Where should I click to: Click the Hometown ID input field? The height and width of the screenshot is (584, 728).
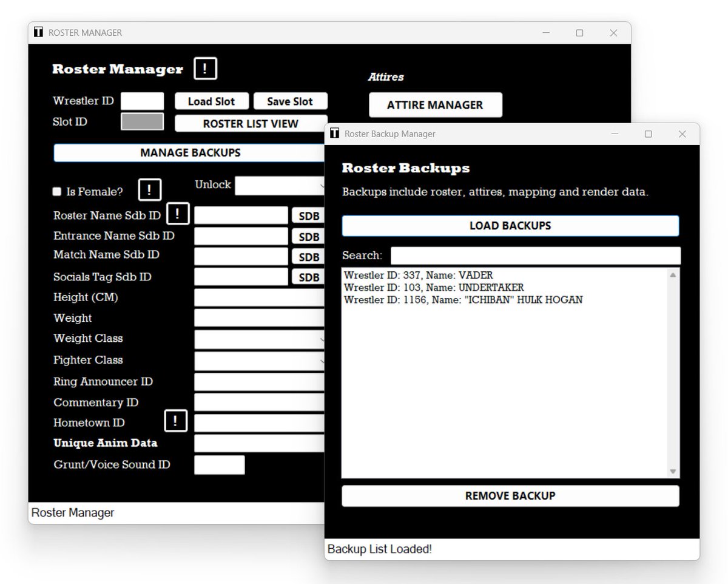point(260,423)
